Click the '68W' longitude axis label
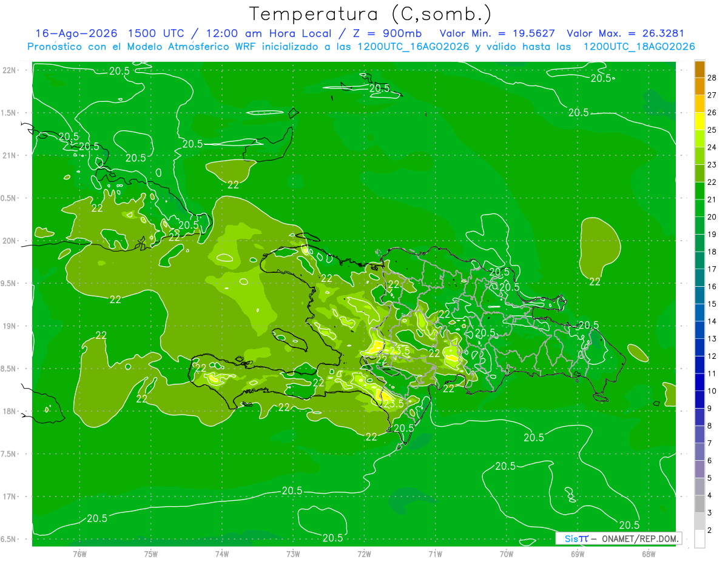The height and width of the screenshot is (562, 728). [x=649, y=554]
